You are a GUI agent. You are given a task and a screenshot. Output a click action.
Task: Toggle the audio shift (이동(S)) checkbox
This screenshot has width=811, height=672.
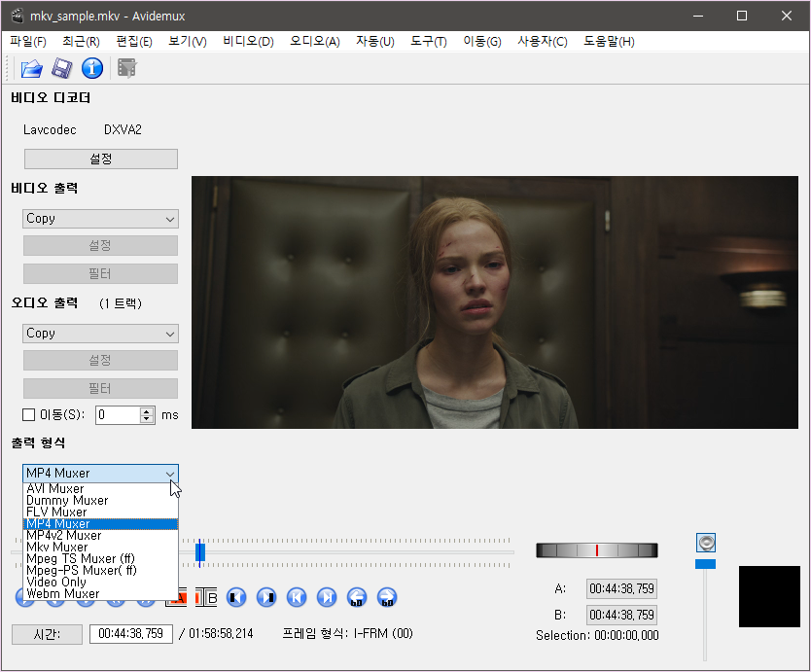click(x=28, y=415)
